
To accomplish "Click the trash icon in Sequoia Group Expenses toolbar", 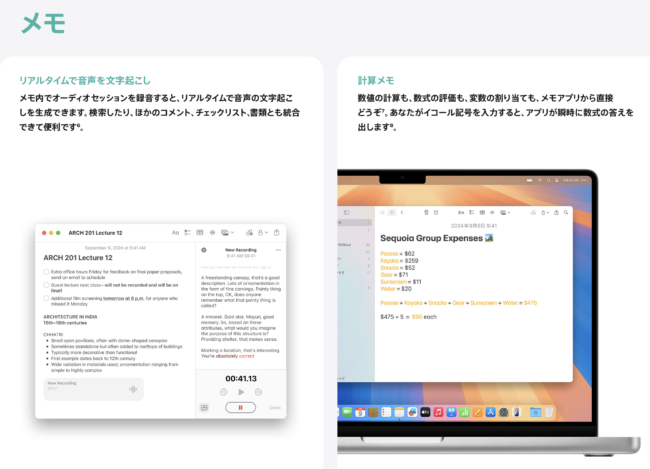I will point(427,213).
